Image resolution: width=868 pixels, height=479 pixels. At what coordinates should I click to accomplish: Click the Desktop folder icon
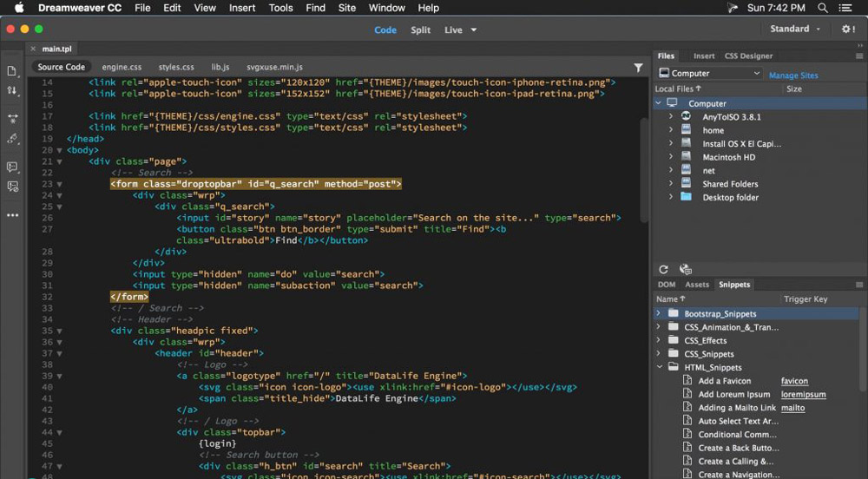click(686, 197)
